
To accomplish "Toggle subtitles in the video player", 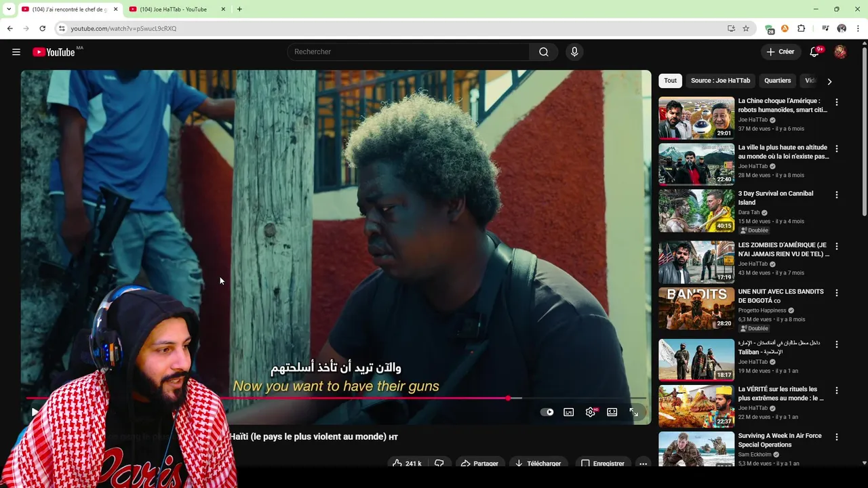I will 569,412.
